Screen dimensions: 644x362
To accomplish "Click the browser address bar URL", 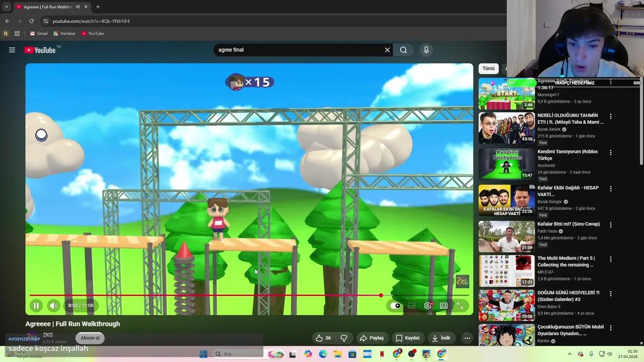I will point(91,21).
